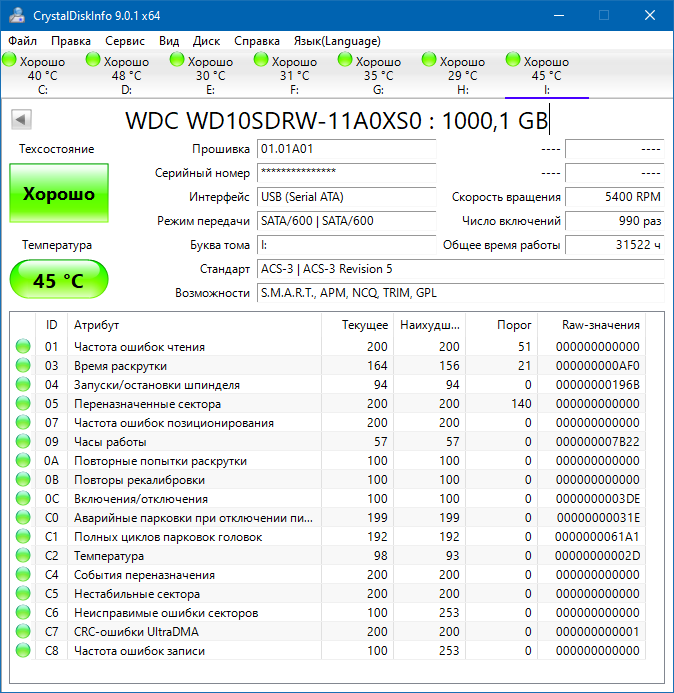The height and width of the screenshot is (693, 674).
Task: Click the Raw-значения column header
Action: (592, 325)
